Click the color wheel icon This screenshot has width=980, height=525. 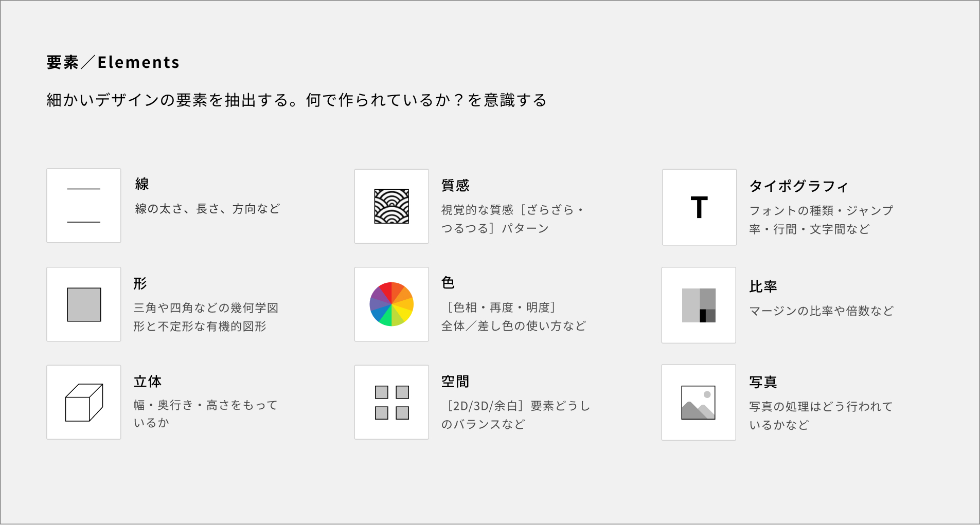point(391,304)
